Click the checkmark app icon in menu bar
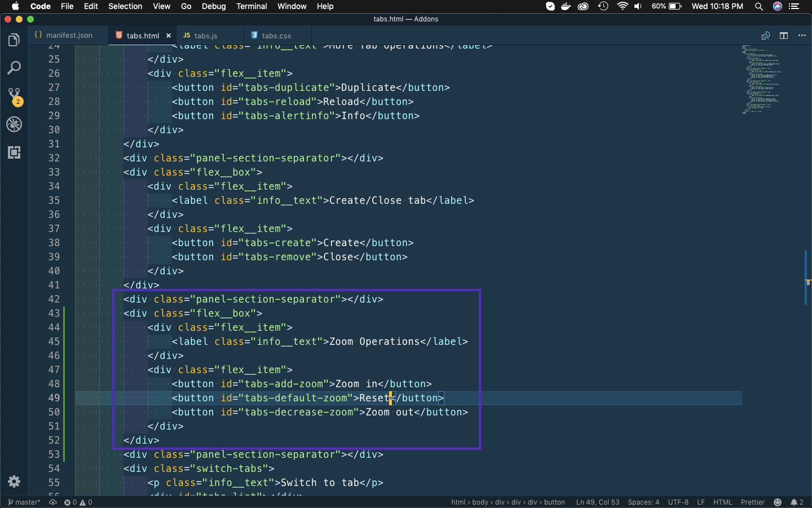Screen dimensions: 812x508 (x=550, y=6)
